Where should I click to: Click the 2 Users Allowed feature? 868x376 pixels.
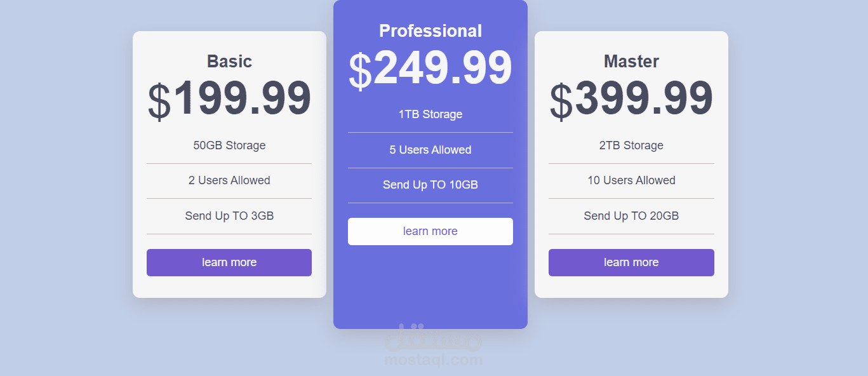coord(229,180)
